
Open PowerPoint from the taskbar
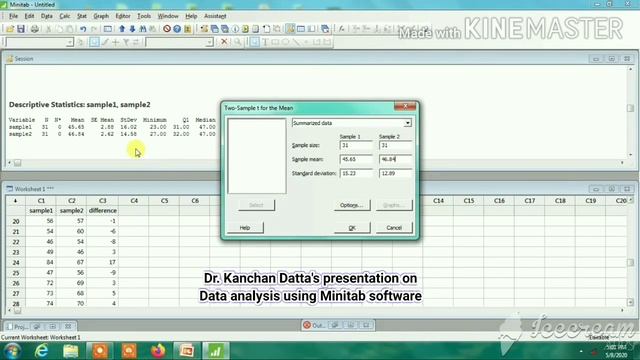187,351
